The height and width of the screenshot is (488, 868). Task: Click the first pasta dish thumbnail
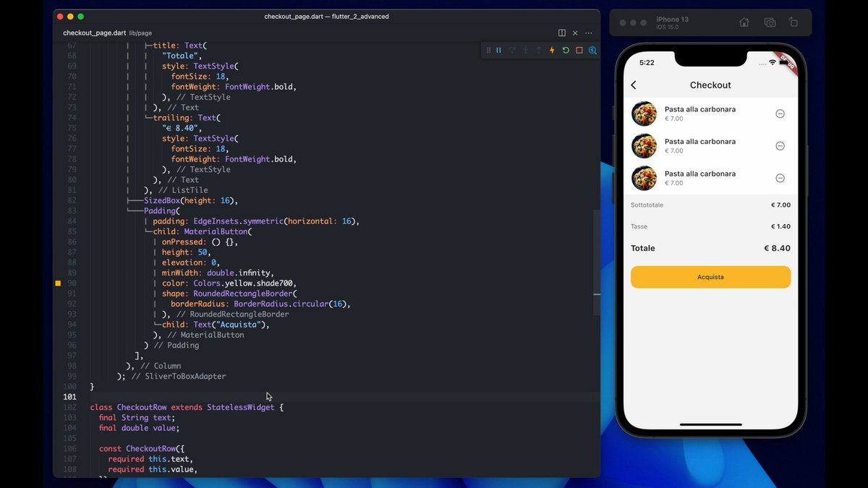pyautogui.click(x=644, y=114)
